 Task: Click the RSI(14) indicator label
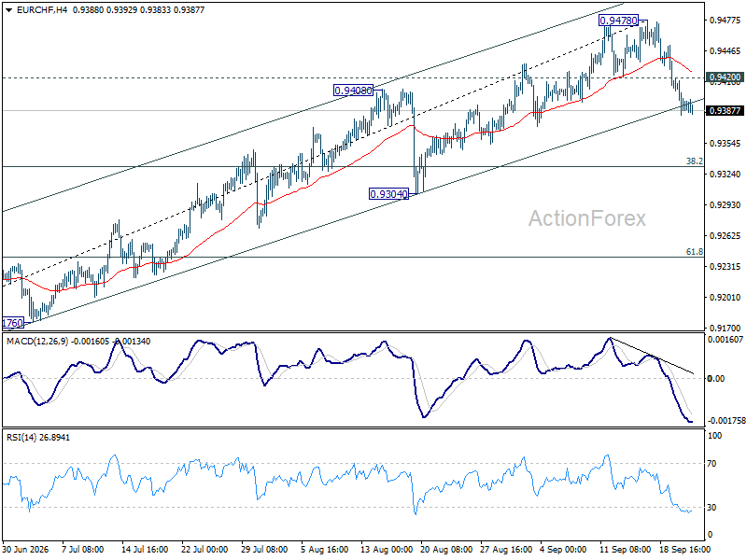(21, 437)
